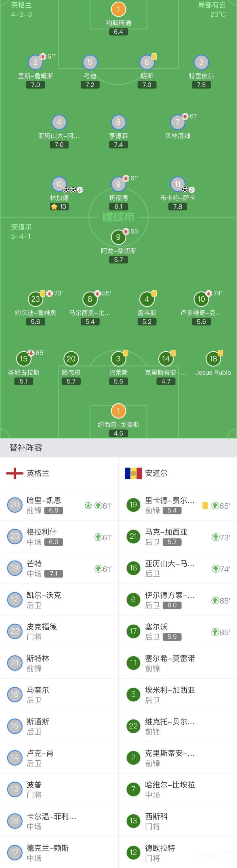Select 特里皮尔 number 3 player icon
The image size is (237, 868).
point(201,62)
